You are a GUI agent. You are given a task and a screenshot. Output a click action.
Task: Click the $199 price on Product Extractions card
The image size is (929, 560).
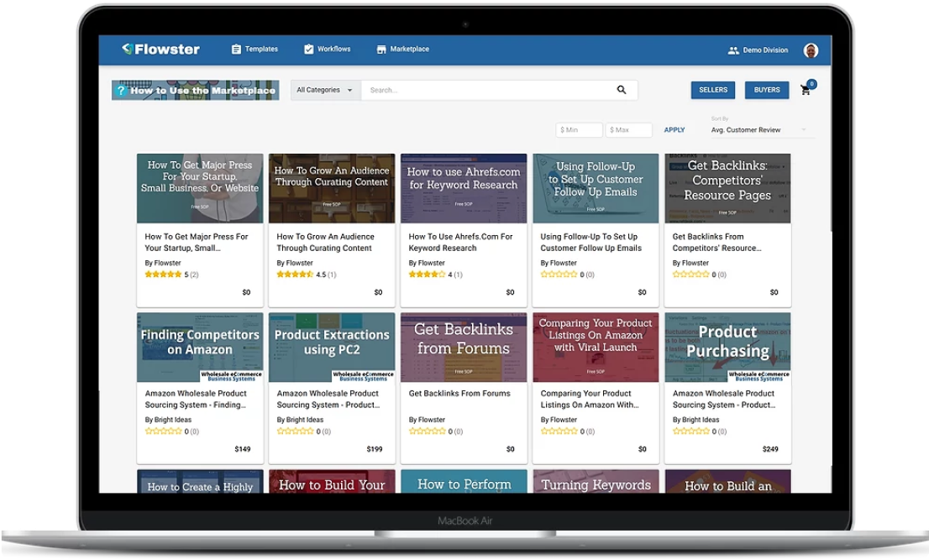tap(375, 449)
